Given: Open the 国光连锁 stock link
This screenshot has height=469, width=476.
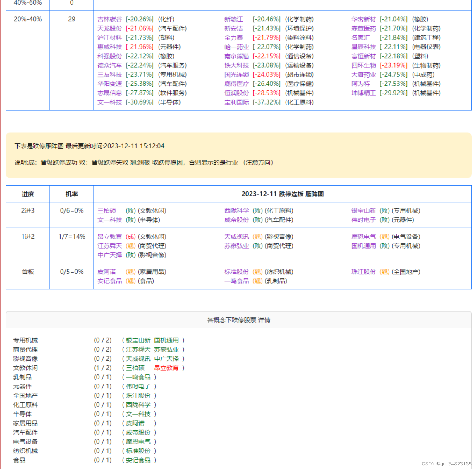Looking at the screenshot, I should coord(236,75).
